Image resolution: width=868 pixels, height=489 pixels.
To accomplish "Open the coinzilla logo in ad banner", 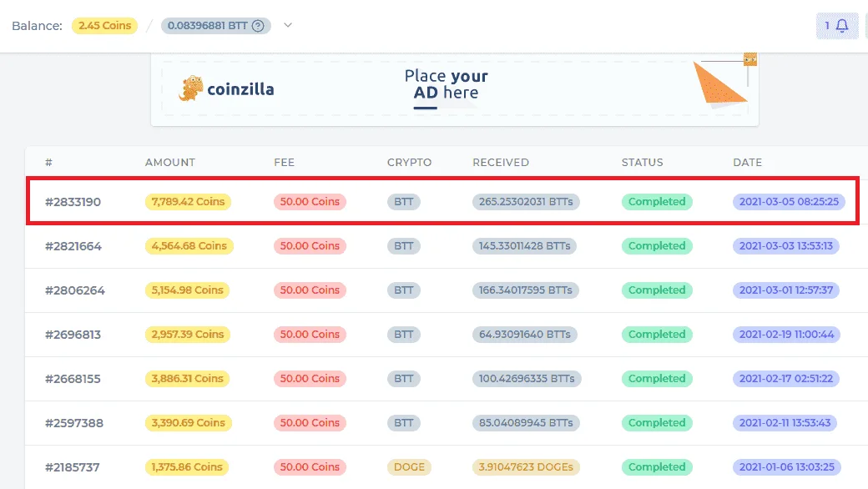I will 226,88.
